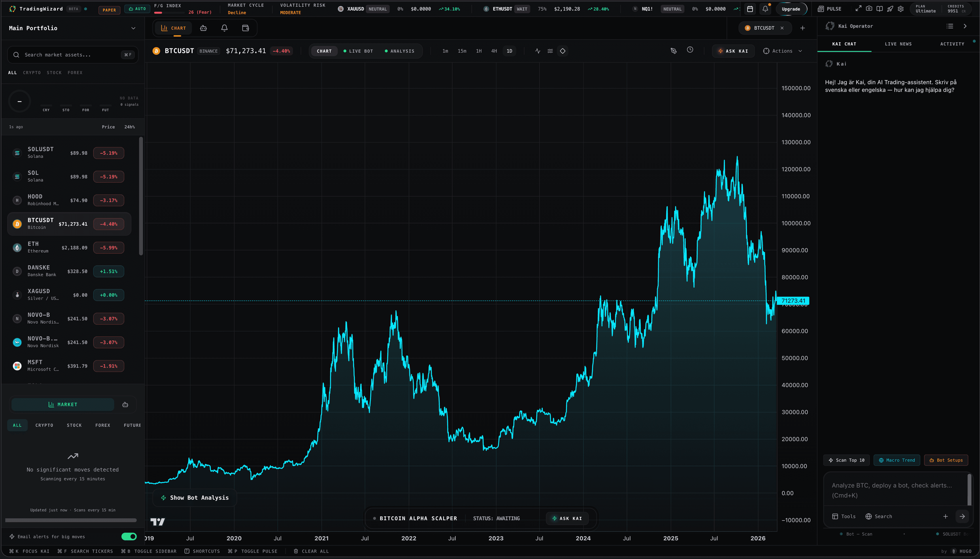Screen dimensions: 980x559
Task: Open the settings gear in top bar
Action: 901,9
